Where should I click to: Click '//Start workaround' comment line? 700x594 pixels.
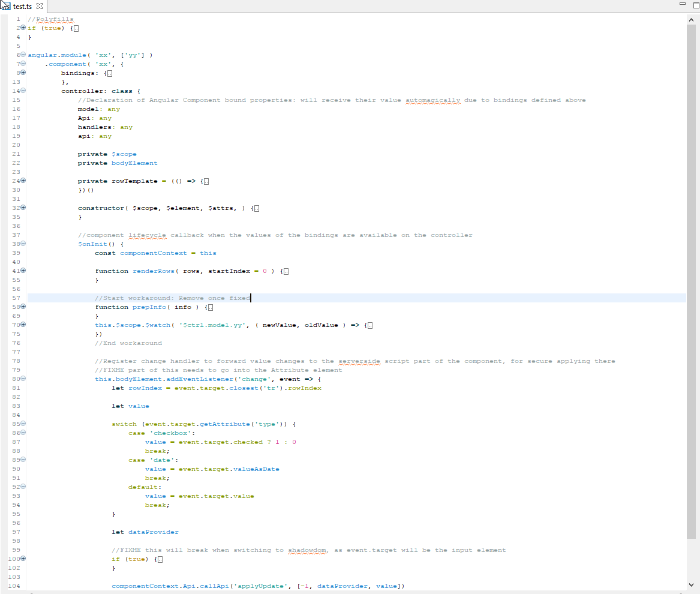pos(172,298)
